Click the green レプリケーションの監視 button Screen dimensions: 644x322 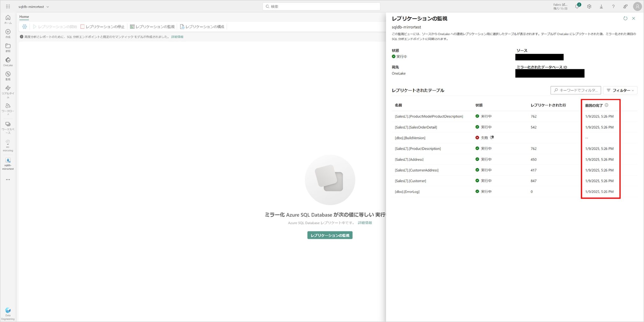tap(330, 235)
